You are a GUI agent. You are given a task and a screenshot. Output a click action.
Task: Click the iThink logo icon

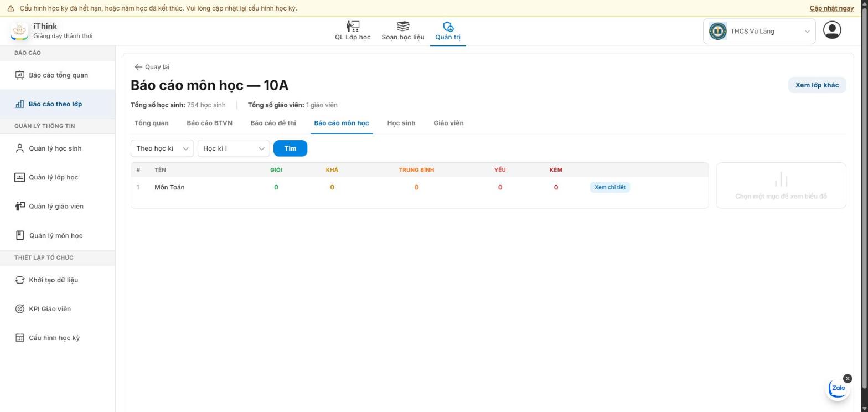click(19, 31)
